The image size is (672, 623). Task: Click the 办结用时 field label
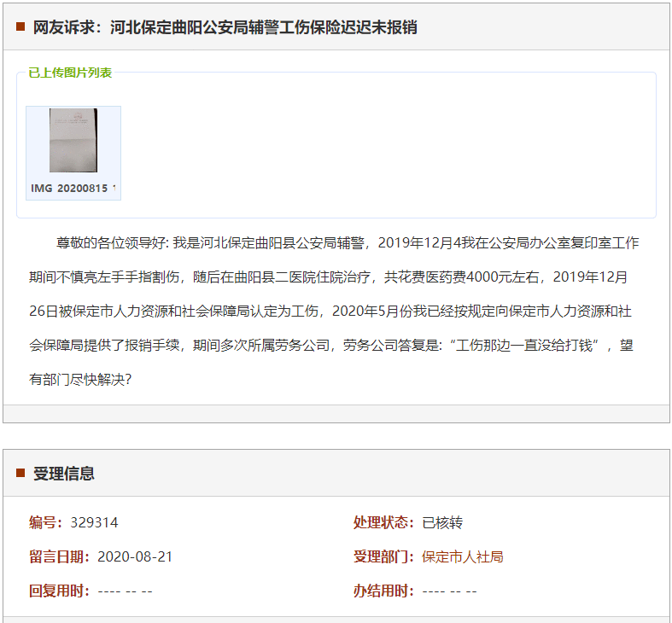[383, 591]
